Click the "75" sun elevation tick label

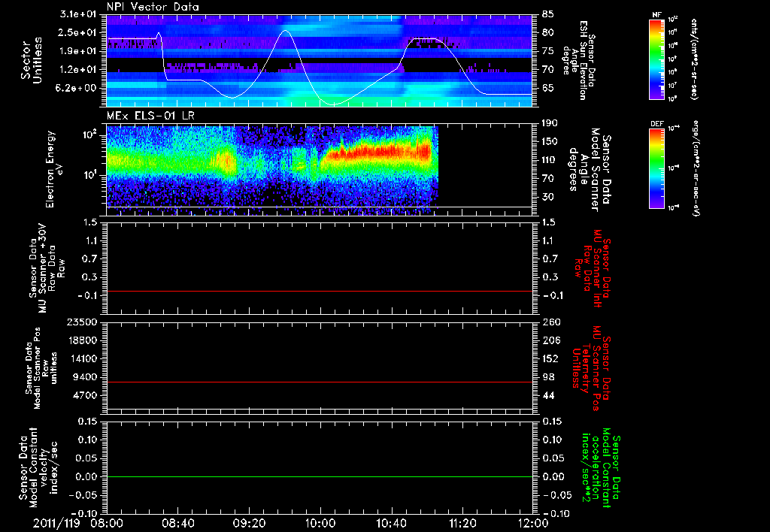548,51
